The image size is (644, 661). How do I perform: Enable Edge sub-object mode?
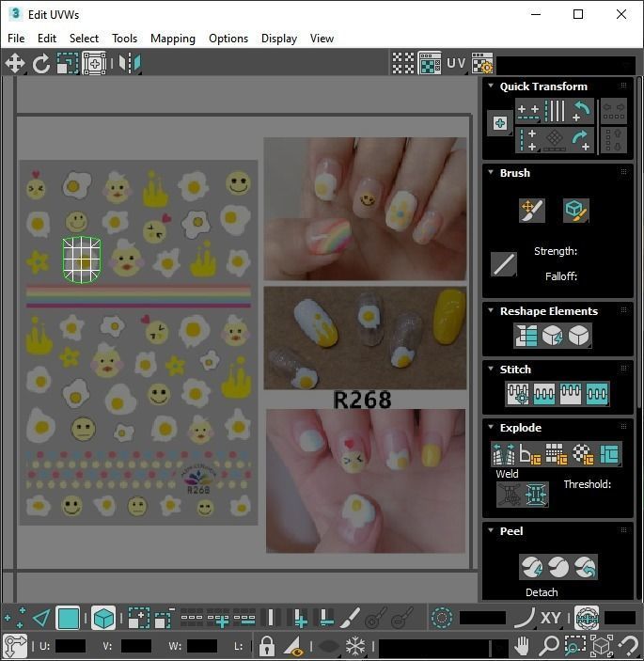41,619
